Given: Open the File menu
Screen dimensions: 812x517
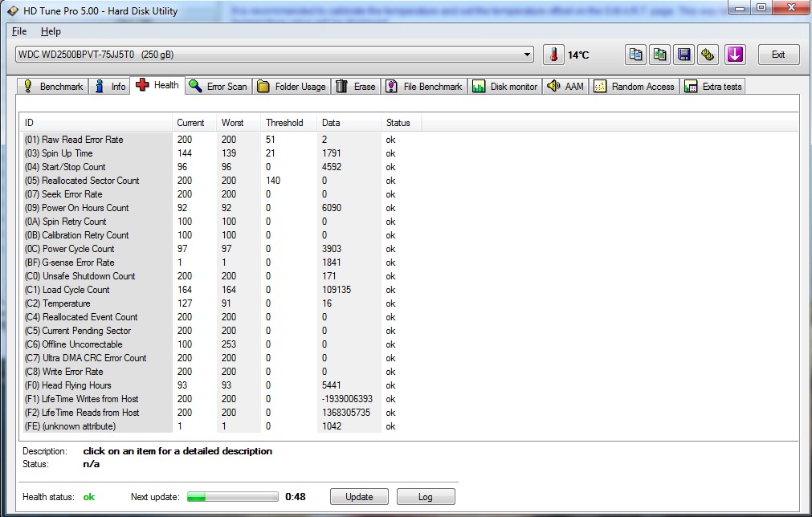Looking at the screenshot, I should (19, 31).
